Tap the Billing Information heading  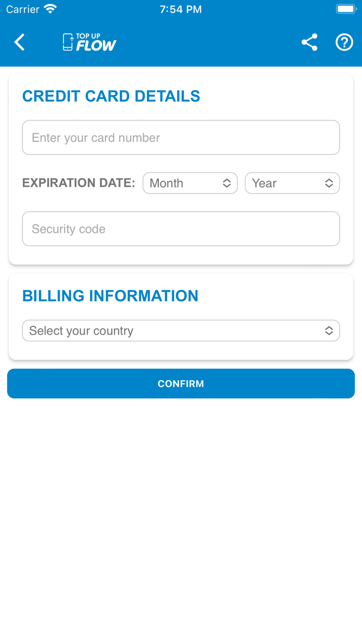(110, 296)
